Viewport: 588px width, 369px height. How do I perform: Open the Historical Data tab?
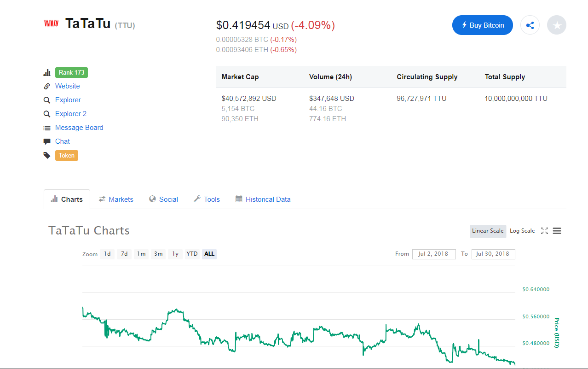pos(263,199)
